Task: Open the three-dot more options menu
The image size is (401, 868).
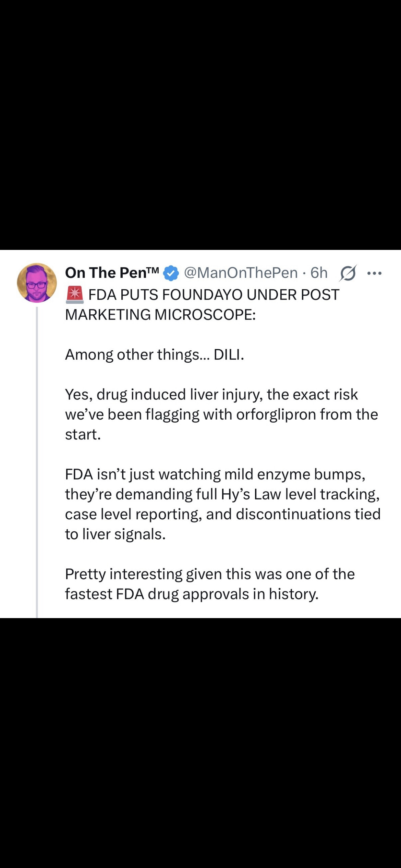Action: click(374, 273)
